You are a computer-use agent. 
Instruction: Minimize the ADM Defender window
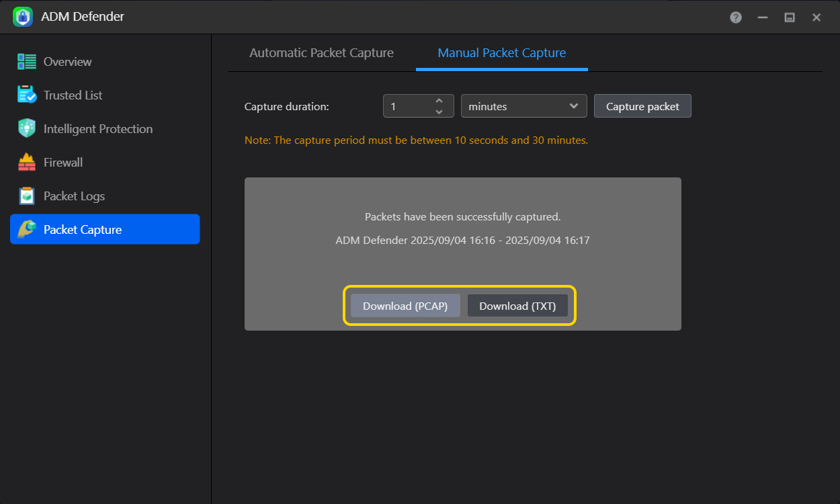[763, 17]
